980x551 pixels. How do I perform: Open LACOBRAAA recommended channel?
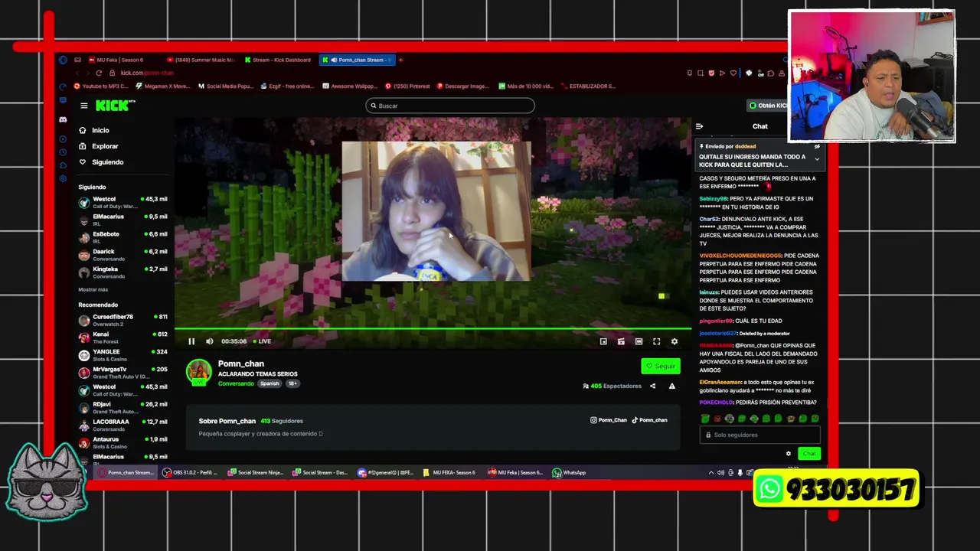point(122,425)
